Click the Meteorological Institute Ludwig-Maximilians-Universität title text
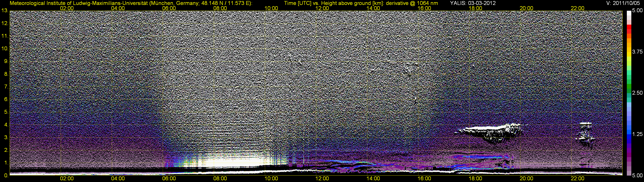The width and height of the screenshot is (644, 182). (131, 3)
